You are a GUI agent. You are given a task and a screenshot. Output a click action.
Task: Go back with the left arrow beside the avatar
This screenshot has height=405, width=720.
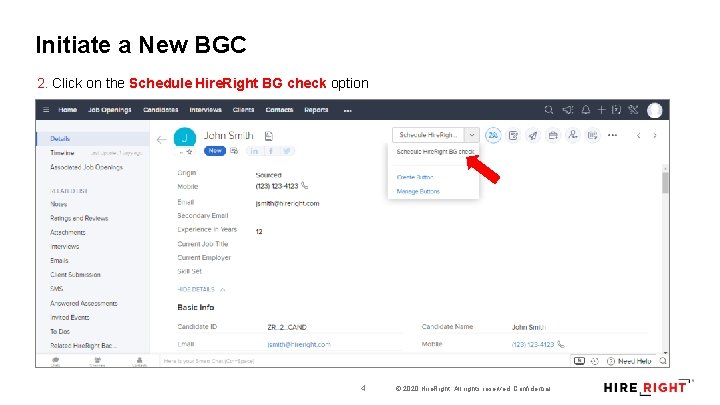(x=161, y=140)
